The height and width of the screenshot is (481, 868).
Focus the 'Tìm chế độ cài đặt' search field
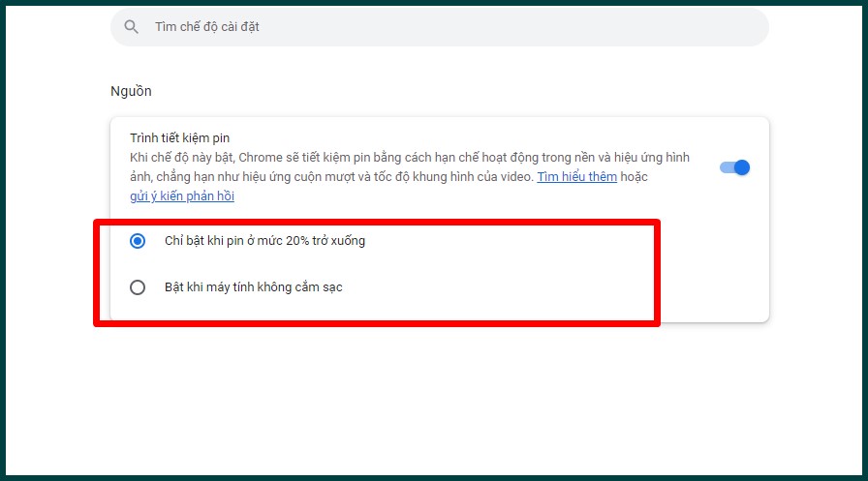440,26
